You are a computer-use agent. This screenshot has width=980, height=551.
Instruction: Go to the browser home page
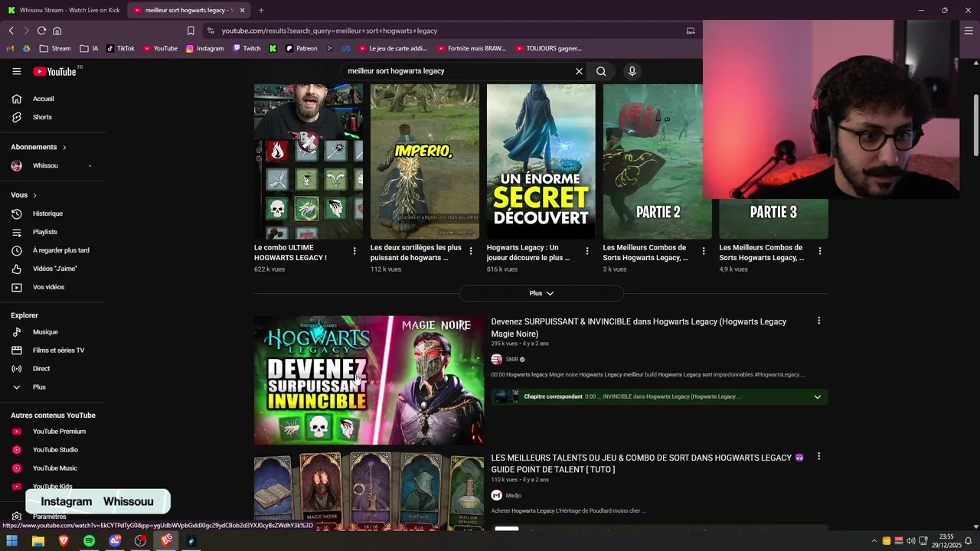tap(57, 31)
